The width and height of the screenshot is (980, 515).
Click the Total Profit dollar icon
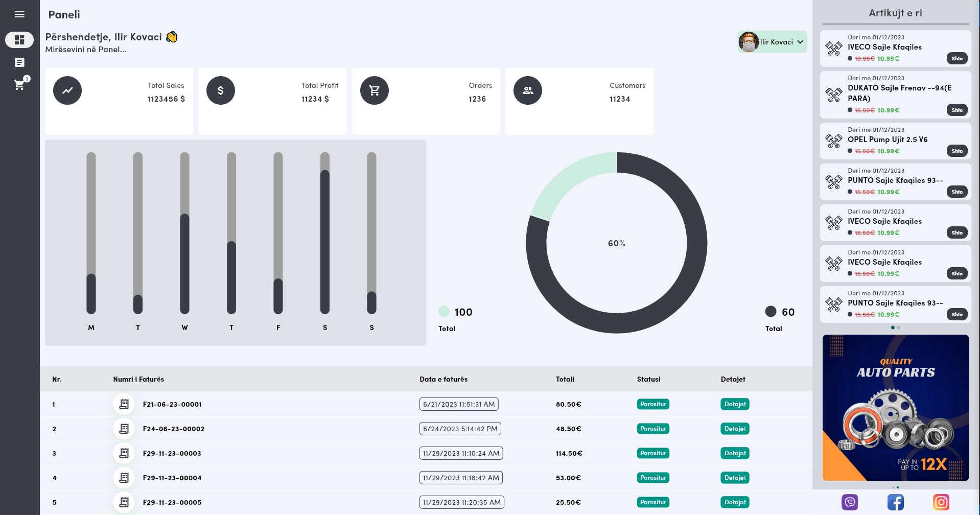coord(221,90)
